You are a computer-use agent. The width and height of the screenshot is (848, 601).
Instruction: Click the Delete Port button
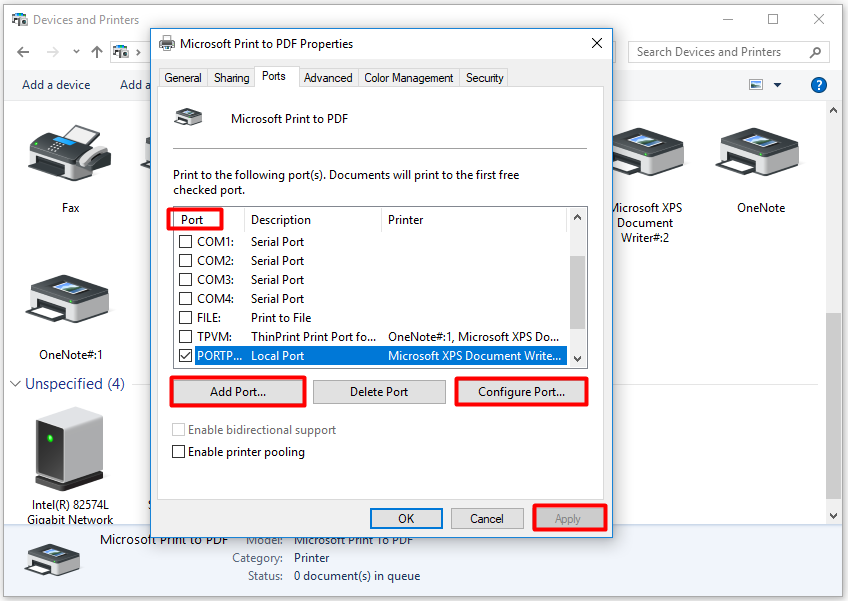[379, 392]
